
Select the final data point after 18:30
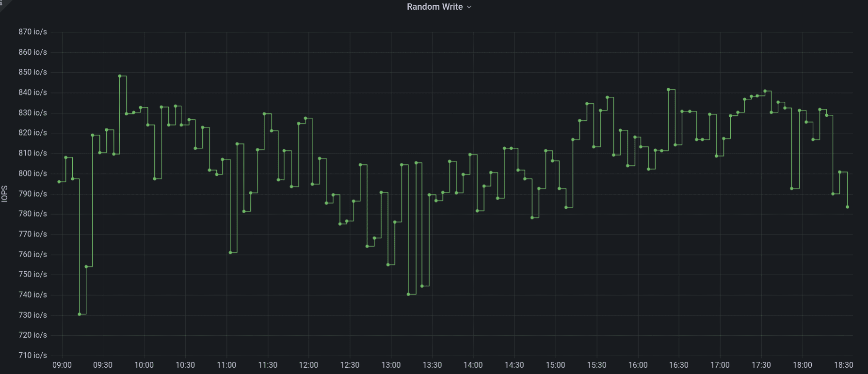(847, 207)
